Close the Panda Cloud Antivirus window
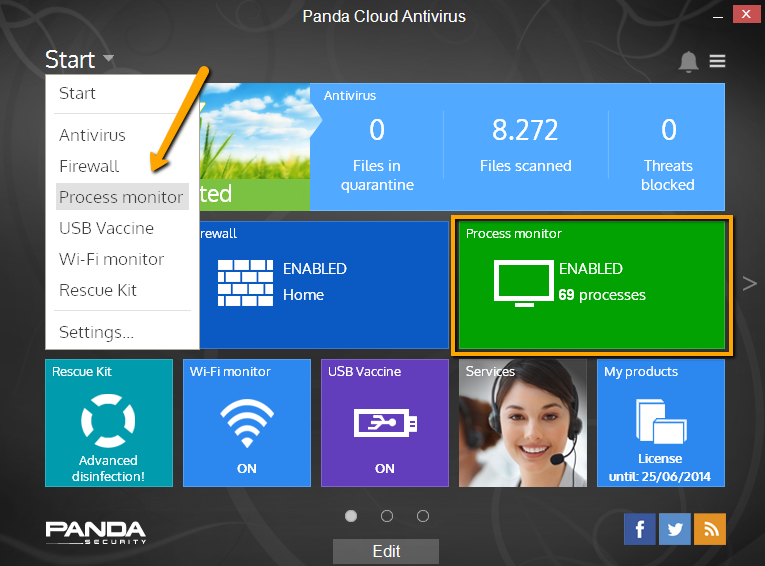 pyautogui.click(x=746, y=15)
